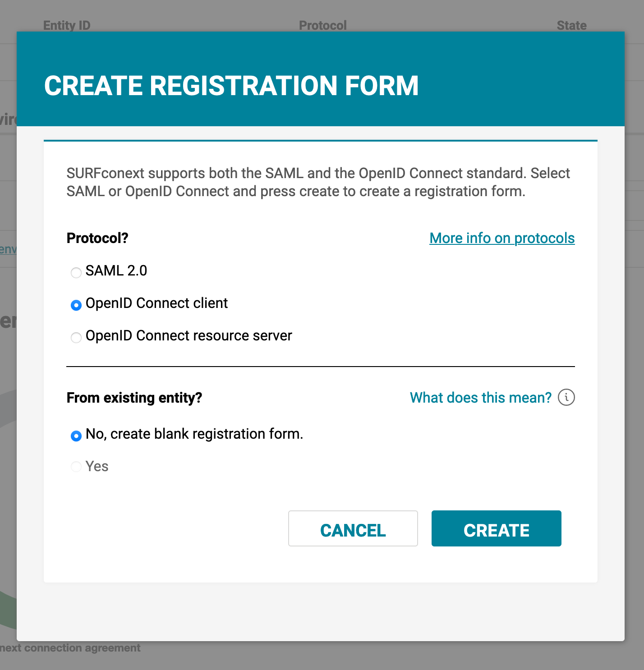Select the SAML 2.0 radio button
This screenshot has width=644, height=670.
(x=76, y=272)
